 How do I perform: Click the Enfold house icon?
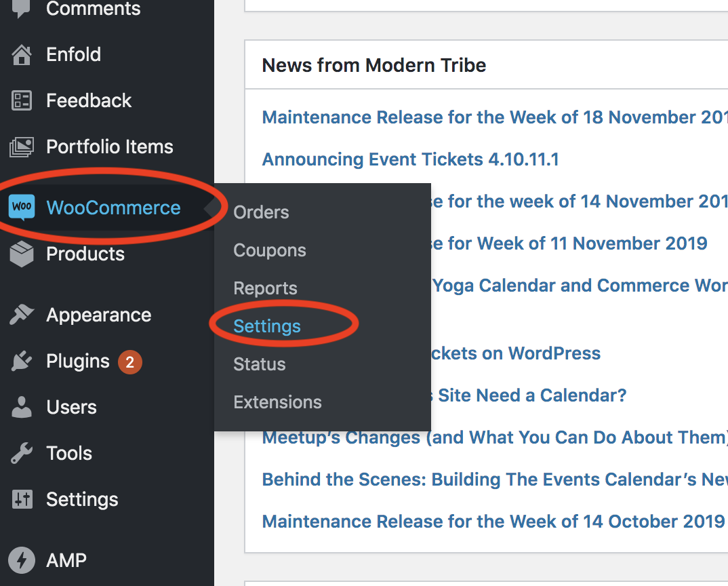pos(22,55)
